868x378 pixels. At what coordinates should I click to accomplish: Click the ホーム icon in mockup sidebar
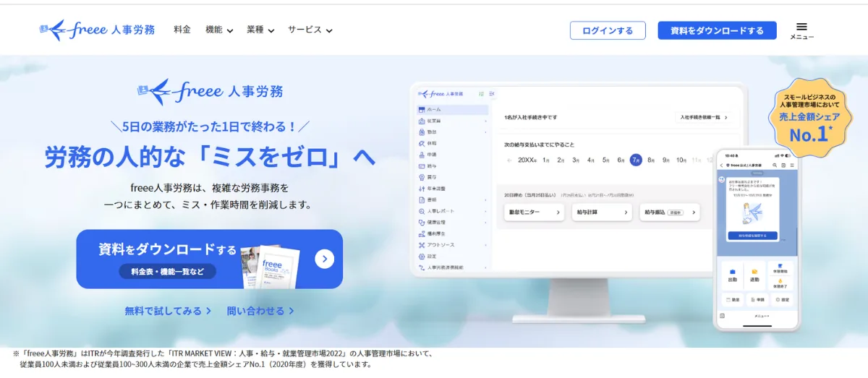[422, 109]
